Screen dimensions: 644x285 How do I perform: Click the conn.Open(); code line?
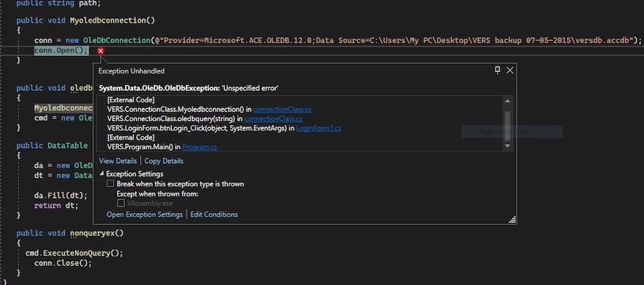[61, 51]
